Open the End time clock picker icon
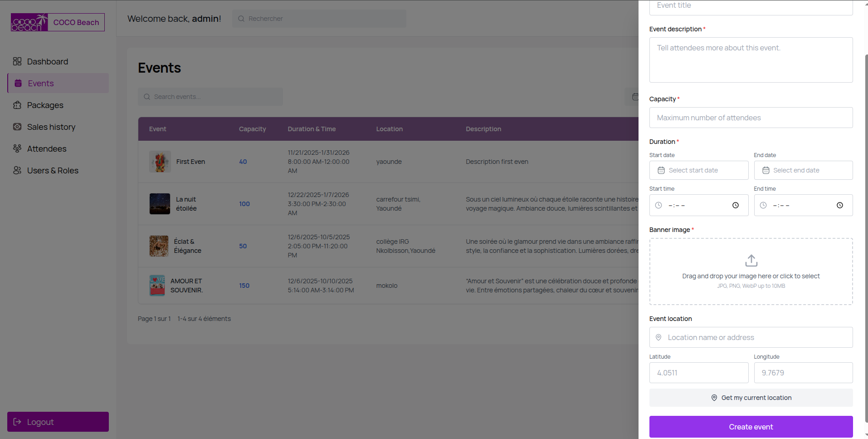Screen dimensions: 868x439 839,205
